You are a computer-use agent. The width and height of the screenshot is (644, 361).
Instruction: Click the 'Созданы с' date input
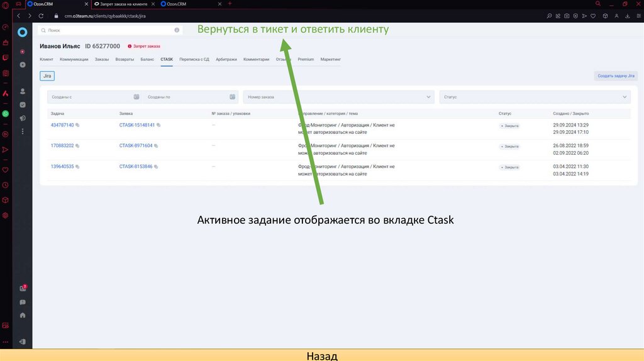point(94,97)
